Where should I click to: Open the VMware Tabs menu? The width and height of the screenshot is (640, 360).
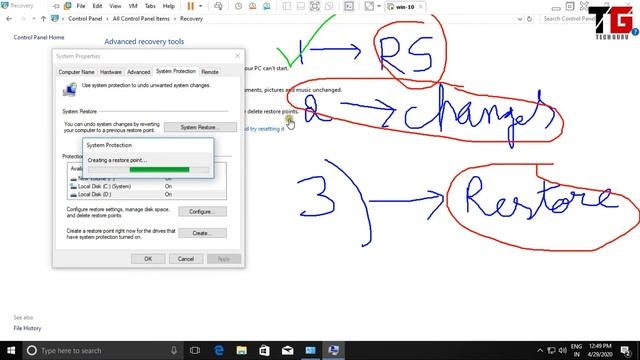(x=150, y=6)
